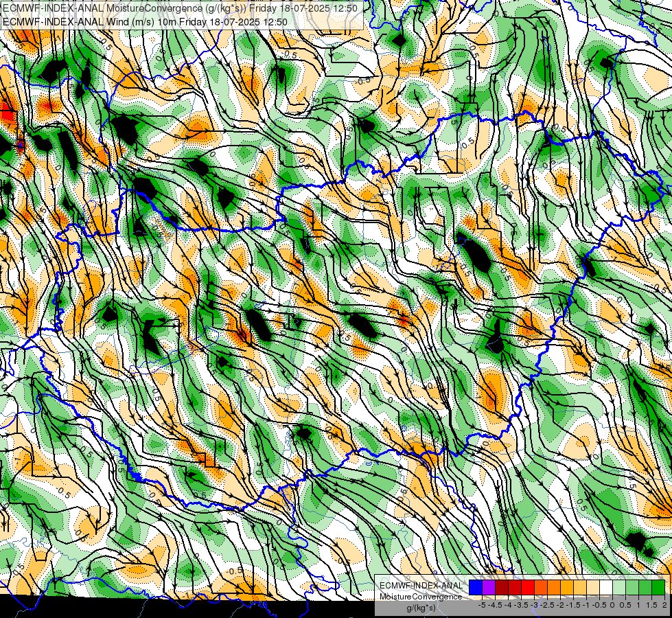This screenshot has width=672, height=618.
Task: Click the pale peach swatch between -1 and -0.5
Action: [x=593, y=588]
